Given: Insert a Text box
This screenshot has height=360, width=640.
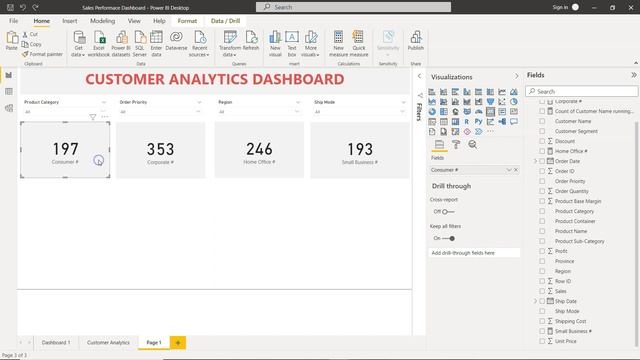Looking at the screenshot, I should [292, 38].
